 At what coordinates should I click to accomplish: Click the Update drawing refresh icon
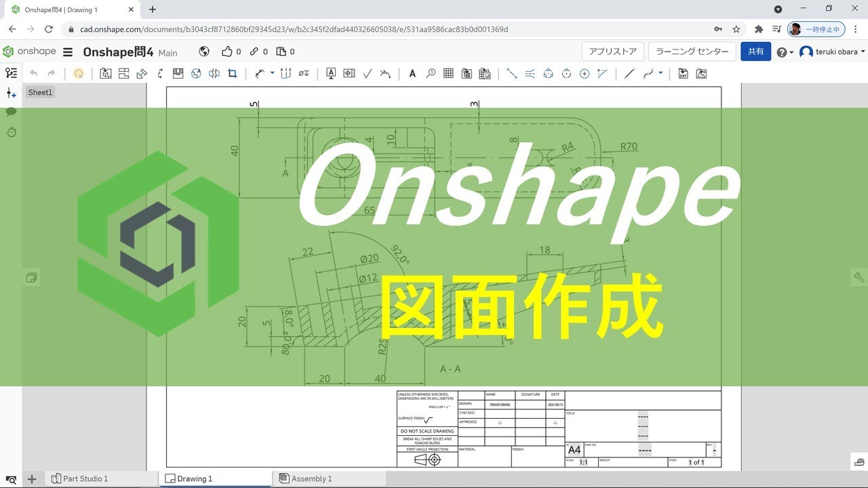coord(79,73)
